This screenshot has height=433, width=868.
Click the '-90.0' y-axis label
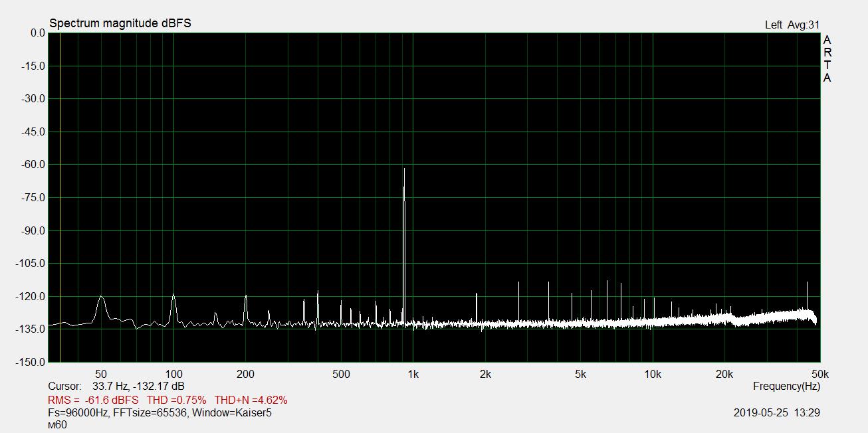point(32,231)
